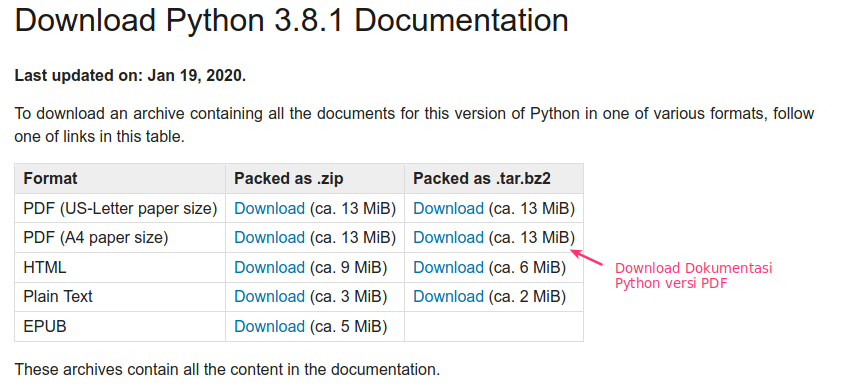This screenshot has width=848, height=385.
Task: Click the 'Packed as .tar.bz2' column header
Action: pos(482,178)
